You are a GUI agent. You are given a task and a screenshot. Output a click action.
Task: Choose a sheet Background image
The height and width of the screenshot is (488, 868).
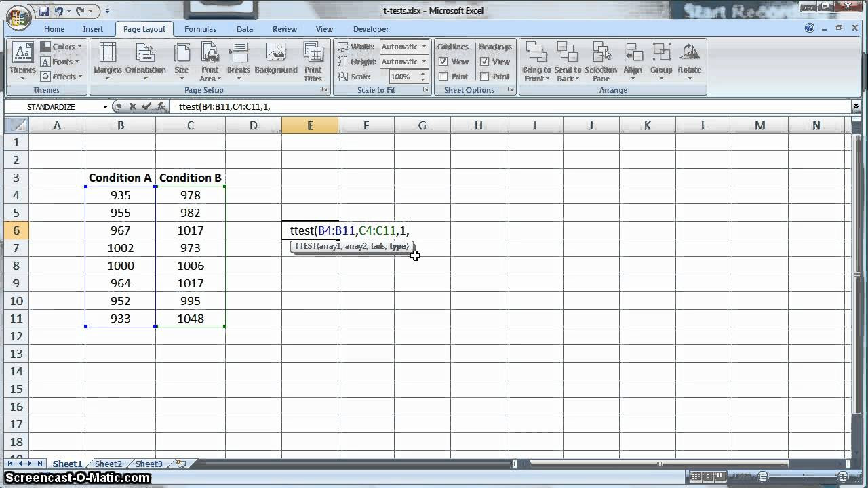pyautogui.click(x=276, y=59)
